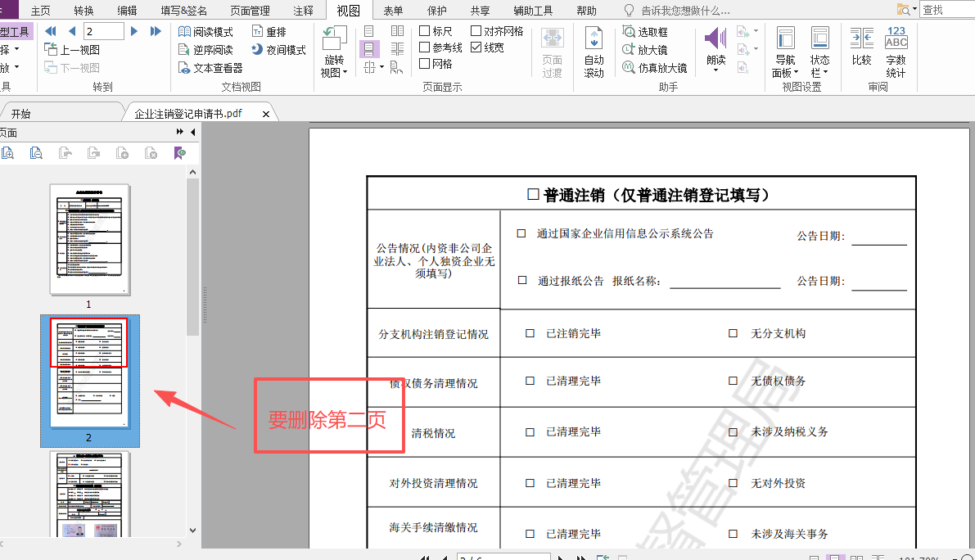Enlarge page thumbnails in the pages panel
This screenshot has width=975, height=560.
point(8,153)
